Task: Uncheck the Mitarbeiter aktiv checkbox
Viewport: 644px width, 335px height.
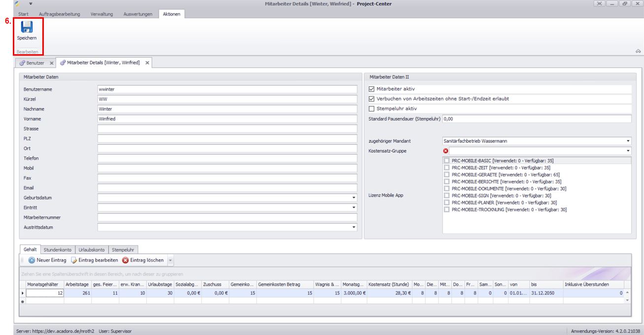Action: tap(372, 89)
